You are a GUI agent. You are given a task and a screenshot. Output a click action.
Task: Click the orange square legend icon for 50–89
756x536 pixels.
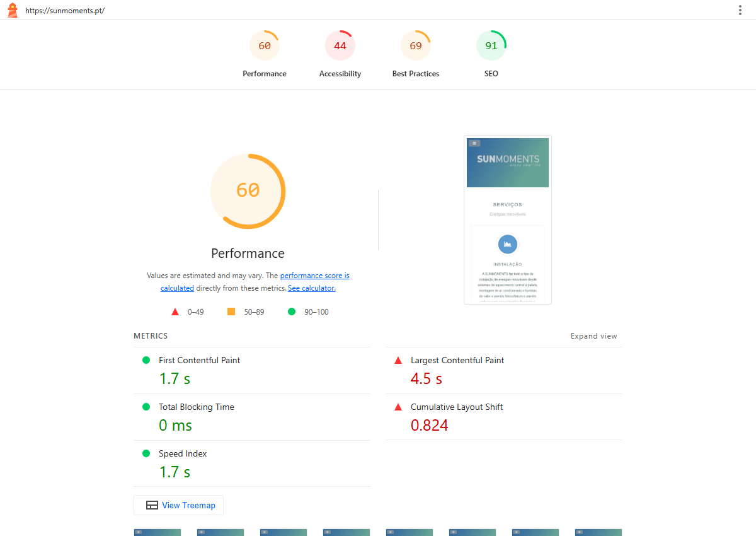pyautogui.click(x=231, y=312)
